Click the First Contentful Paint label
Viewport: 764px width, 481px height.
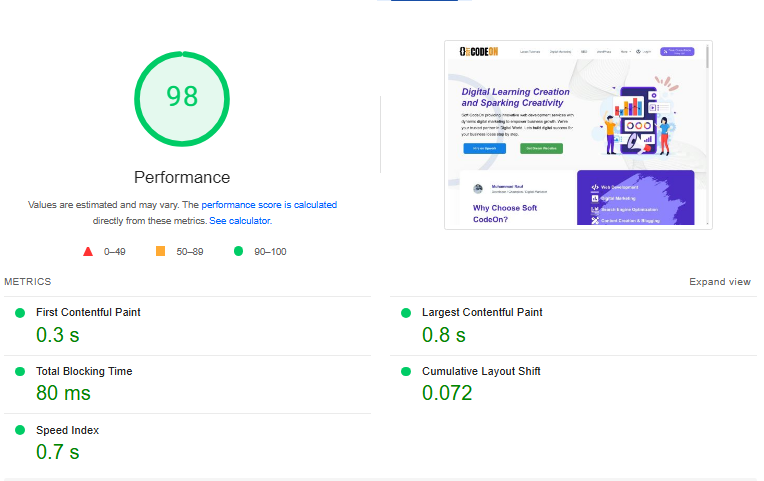tap(88, 312)
